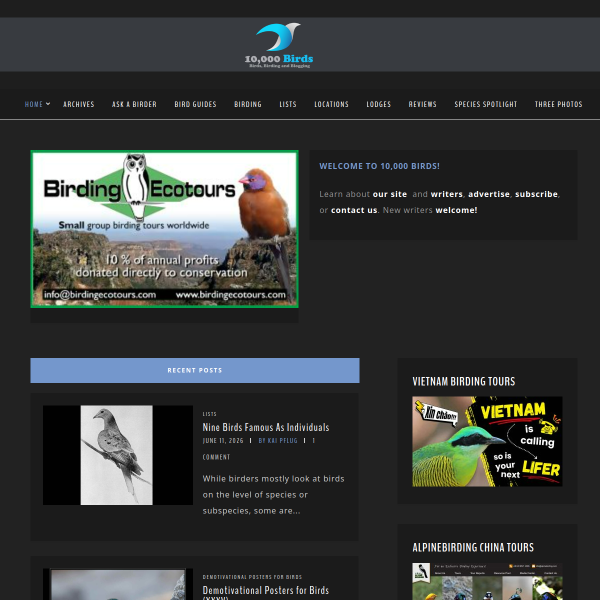
Task: Open the '1 Comment' link
Action: point(216,457)
